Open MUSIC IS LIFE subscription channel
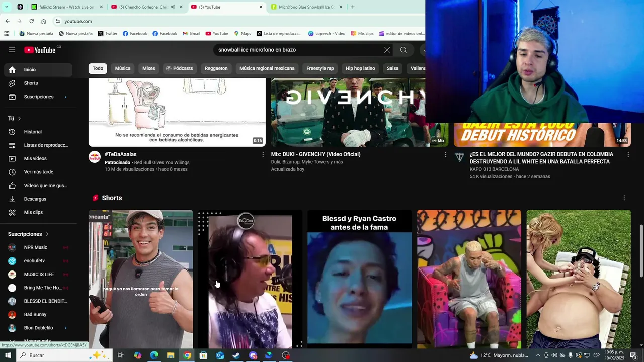This screenshot has width=644, height=362. pos(38,275)
